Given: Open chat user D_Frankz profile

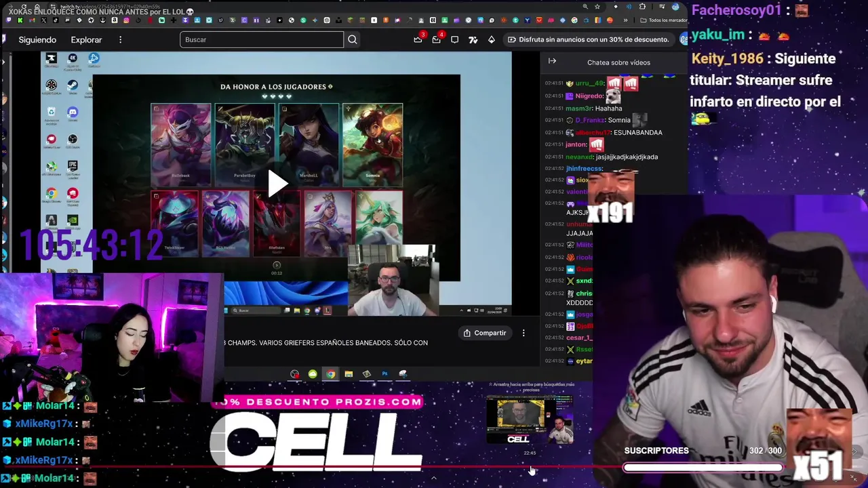Looking at the screenshot, I should [589, 120].
